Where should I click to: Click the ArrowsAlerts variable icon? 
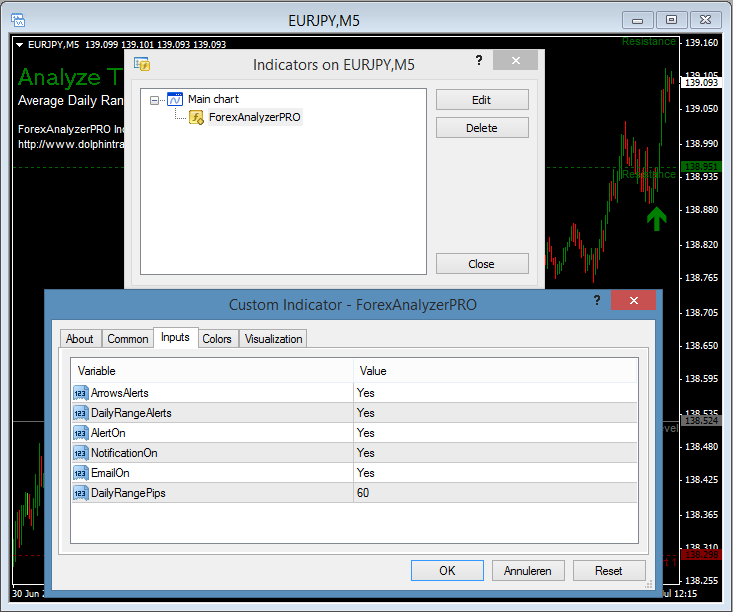(80, 393)
